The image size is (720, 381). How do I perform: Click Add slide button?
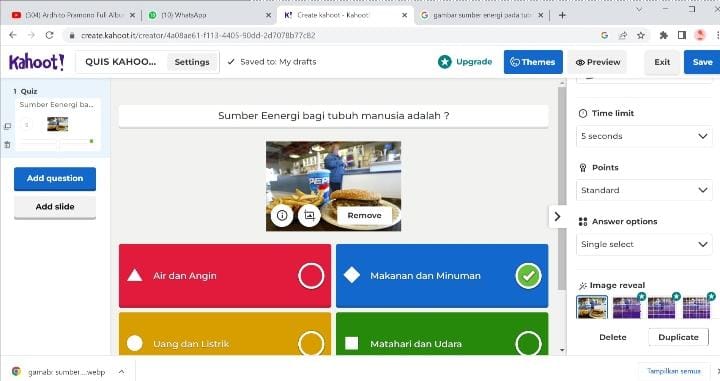click(x=55, y=207)
